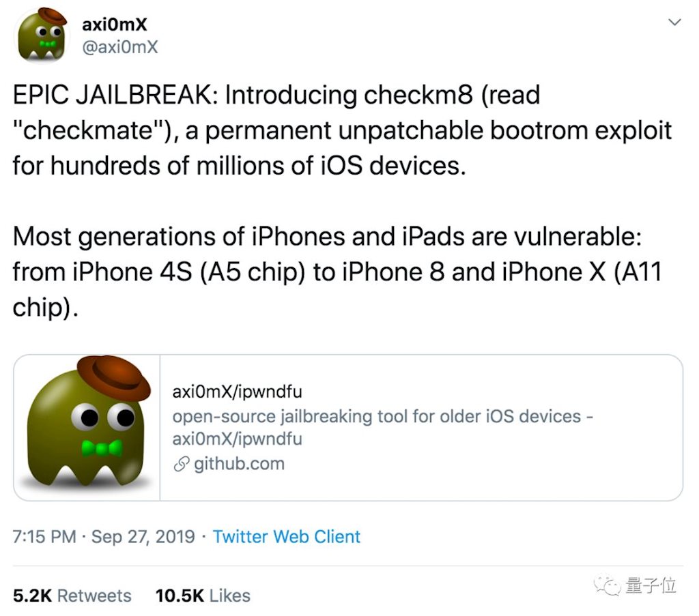The width and height of the screenshot is (699, 616).
Task: Open the @axi0mX handle link
Action: 119,48
